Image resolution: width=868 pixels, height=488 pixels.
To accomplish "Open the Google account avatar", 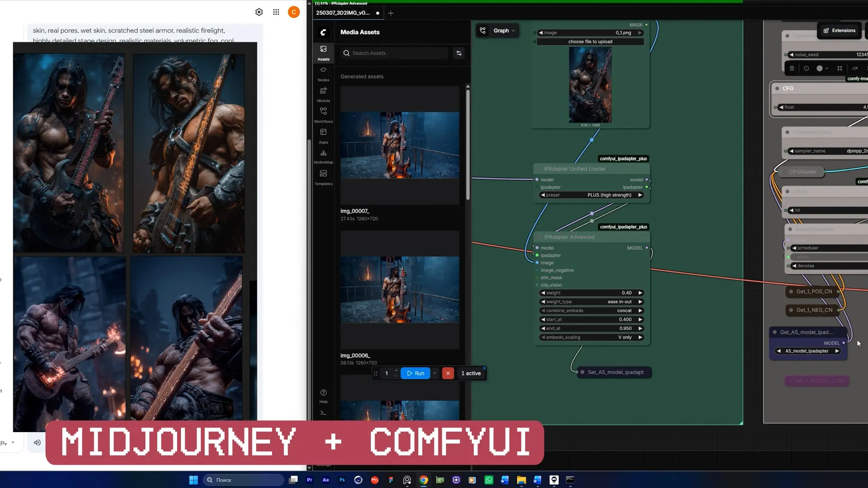I will point(294,12).
